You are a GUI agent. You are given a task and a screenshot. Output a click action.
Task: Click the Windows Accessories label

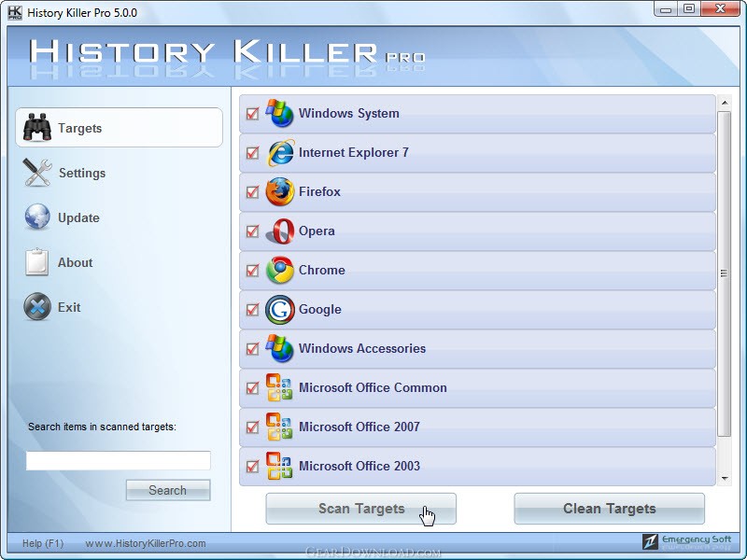(362, 348)
